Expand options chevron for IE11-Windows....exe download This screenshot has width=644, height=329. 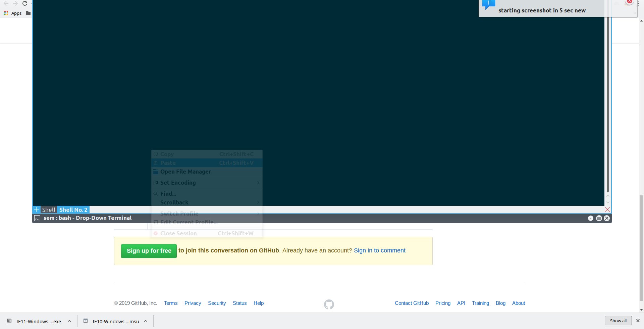tap(69, 321)
